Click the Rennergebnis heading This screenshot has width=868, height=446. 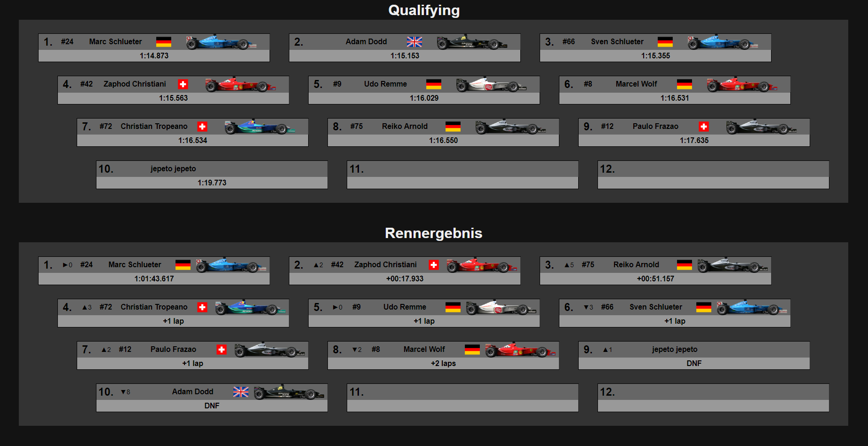[433, 233]
